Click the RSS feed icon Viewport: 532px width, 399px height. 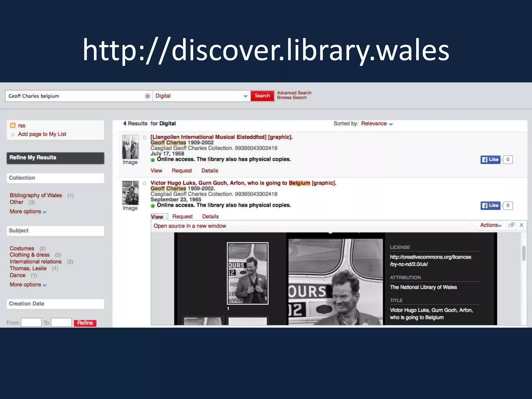coord(13,125)
